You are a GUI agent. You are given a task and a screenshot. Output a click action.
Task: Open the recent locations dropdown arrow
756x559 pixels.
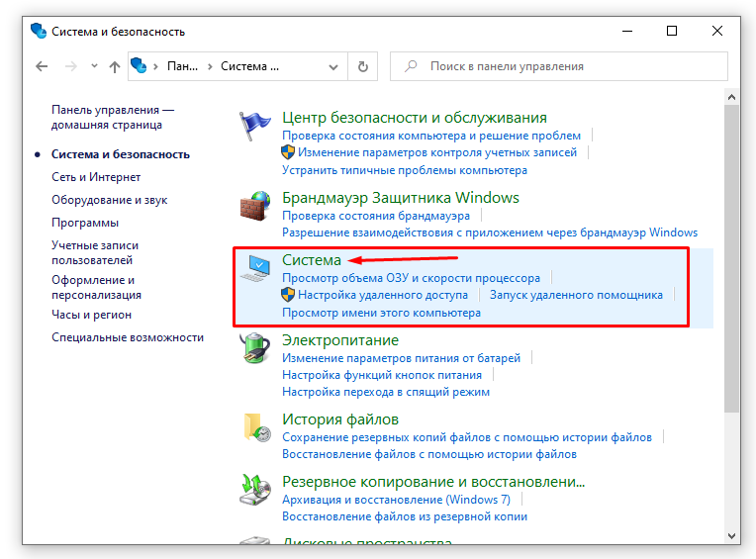click(x=95, y=66)
